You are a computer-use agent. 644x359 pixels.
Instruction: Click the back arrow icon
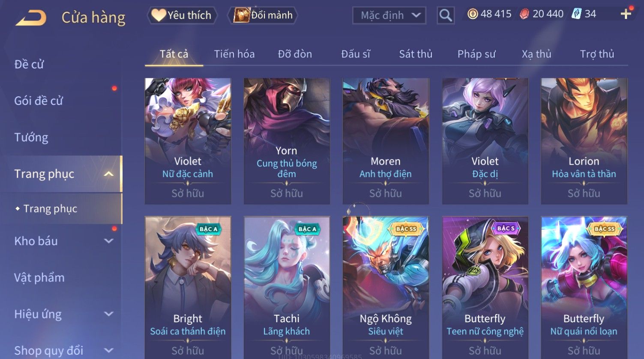tap(31, 18)
